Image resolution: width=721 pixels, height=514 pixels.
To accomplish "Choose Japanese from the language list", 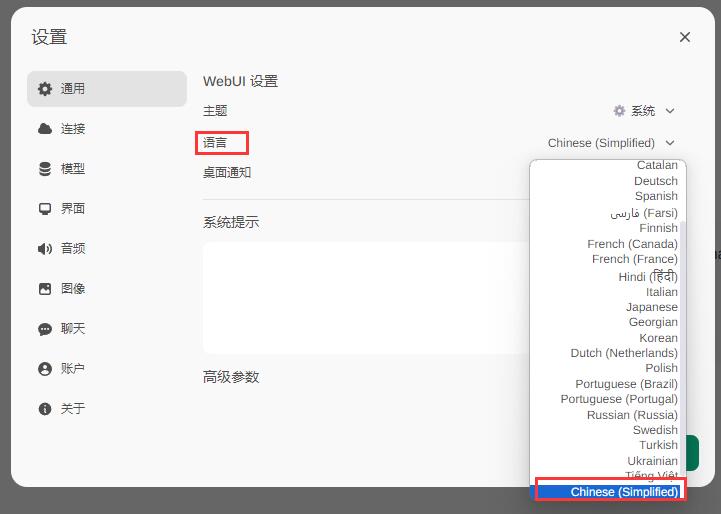I will click(x=651, y=307).
